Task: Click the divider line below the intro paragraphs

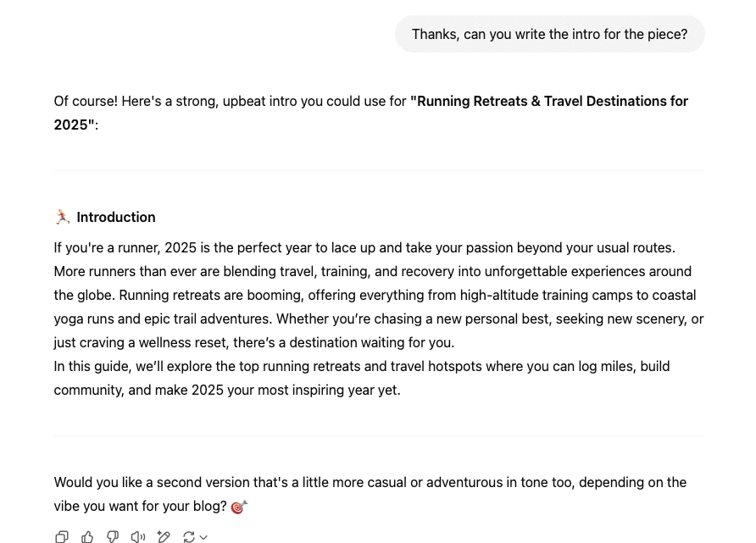Action: [x=379, y=435]
